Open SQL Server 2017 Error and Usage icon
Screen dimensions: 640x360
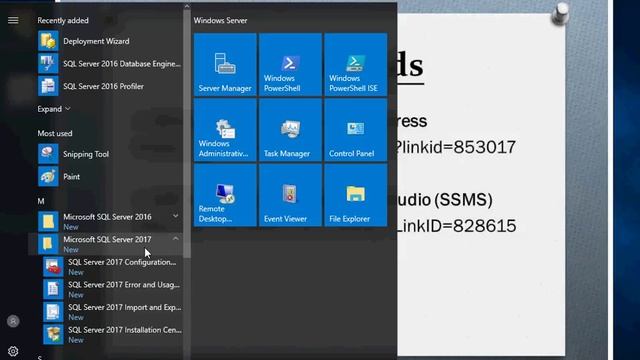(x=53, y=289)
